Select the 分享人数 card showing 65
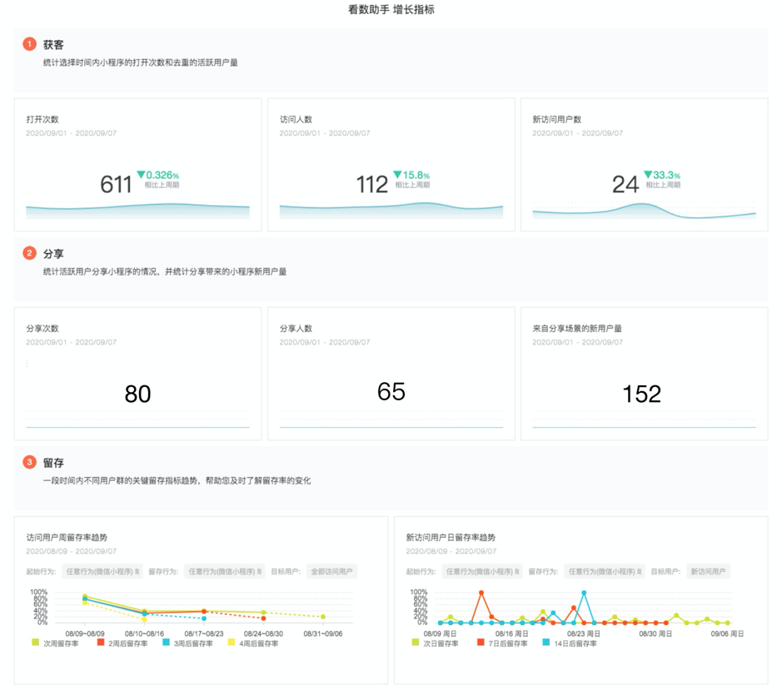Viewport: 782px width, 700px height. [391, 373]
